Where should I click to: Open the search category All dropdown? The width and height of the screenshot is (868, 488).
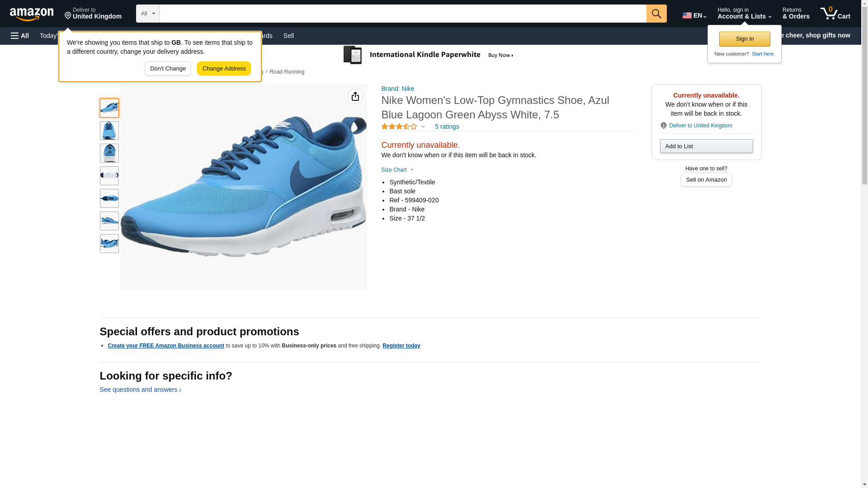(x=148, y=14)
